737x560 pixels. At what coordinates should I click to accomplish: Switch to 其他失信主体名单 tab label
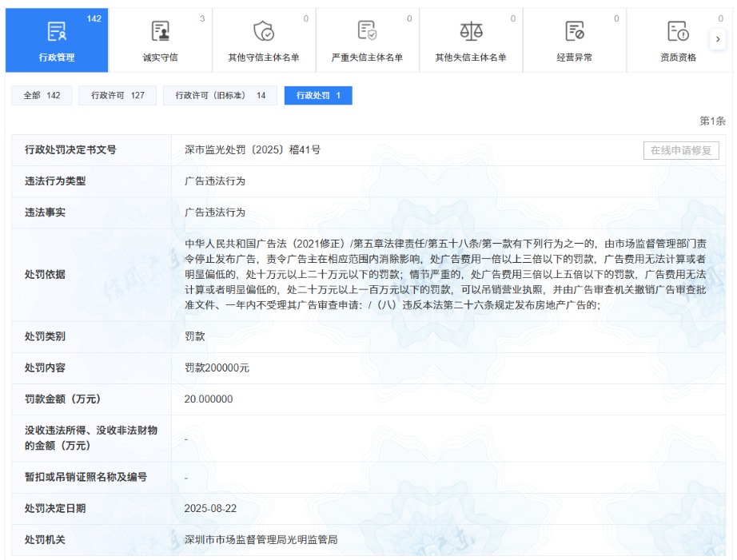[471, 58]
